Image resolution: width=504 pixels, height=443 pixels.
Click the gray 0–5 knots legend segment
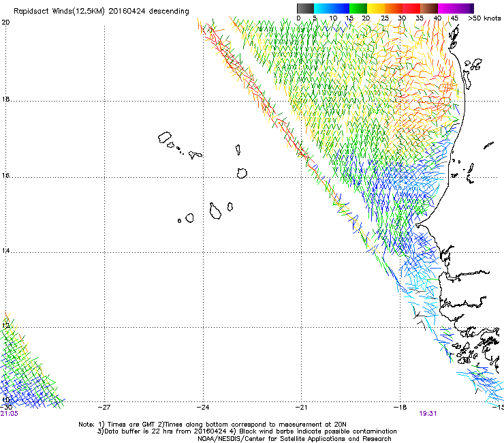pos(305,8)
